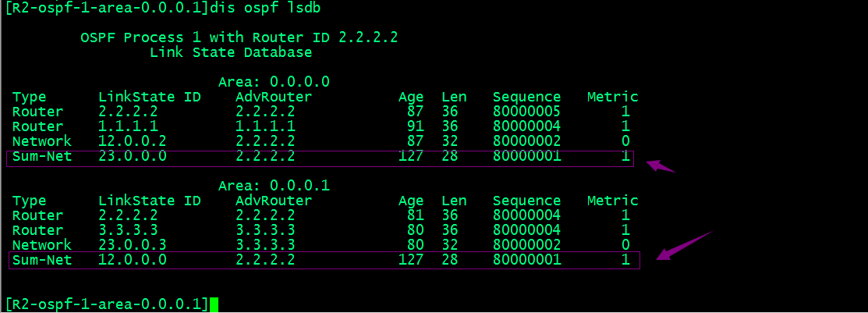Click the "LinkState ID" header under Area 0.0.0.0
The height and width of the screenshot is (313, 868).
[150, 96]
